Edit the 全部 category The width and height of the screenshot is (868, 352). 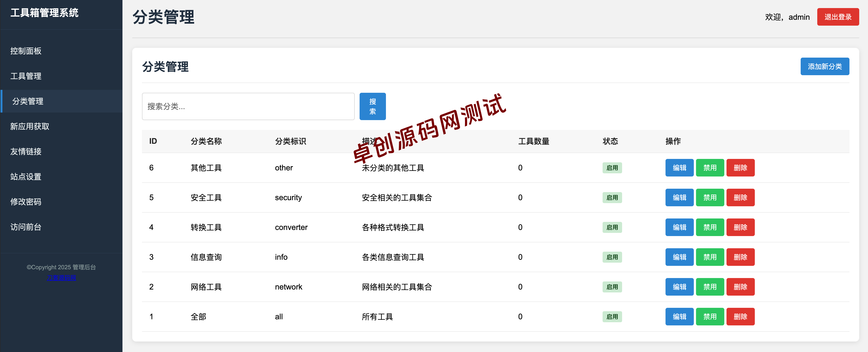coord(679,317)
